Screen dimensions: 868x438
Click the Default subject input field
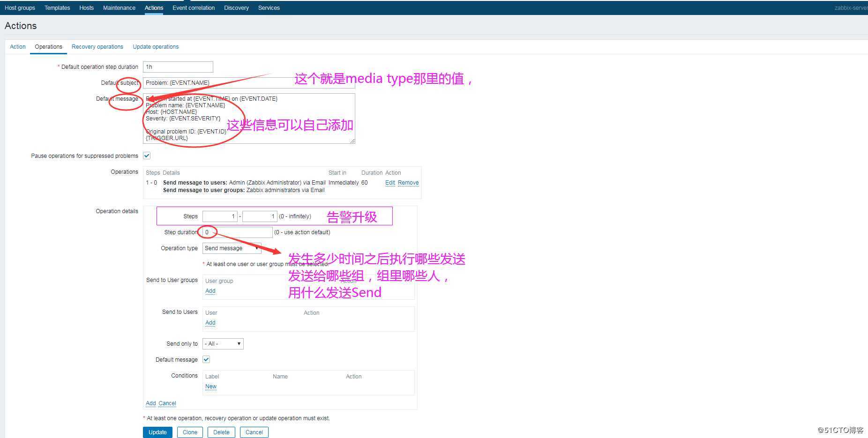(249, 83)
